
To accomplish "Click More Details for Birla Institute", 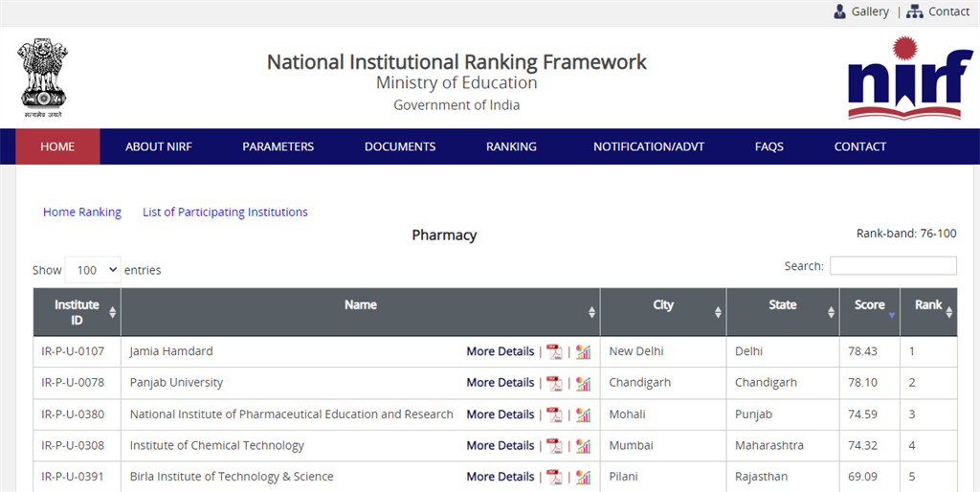I will (x=500, y=477).
